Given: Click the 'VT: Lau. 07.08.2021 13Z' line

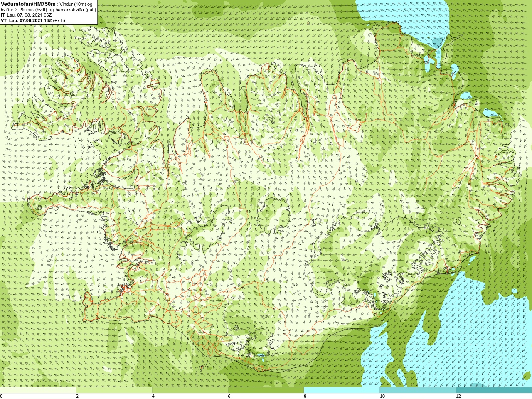Looking at the screenshot, I should [26, 20].
